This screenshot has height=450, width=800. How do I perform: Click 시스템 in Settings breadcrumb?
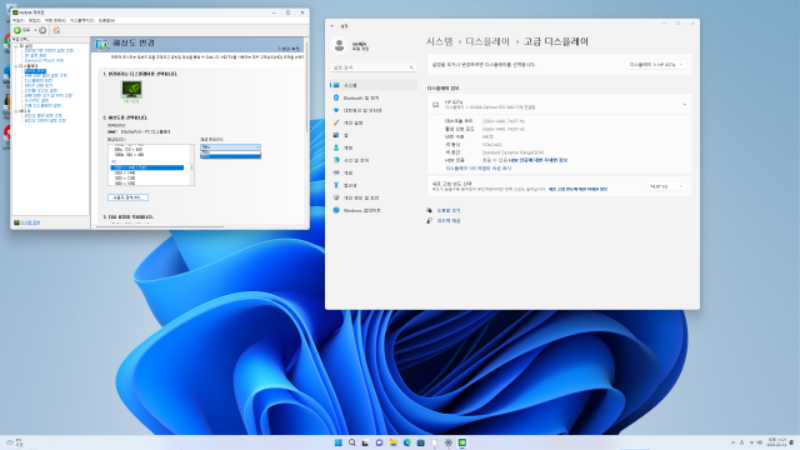(440, 42)
